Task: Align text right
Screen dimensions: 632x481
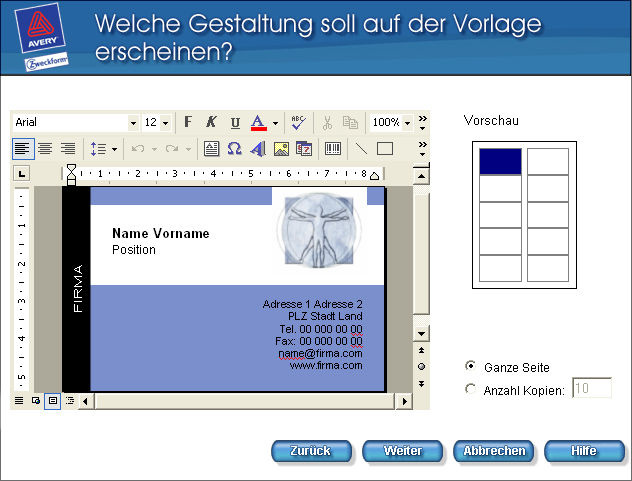Action: coord(68,149)
